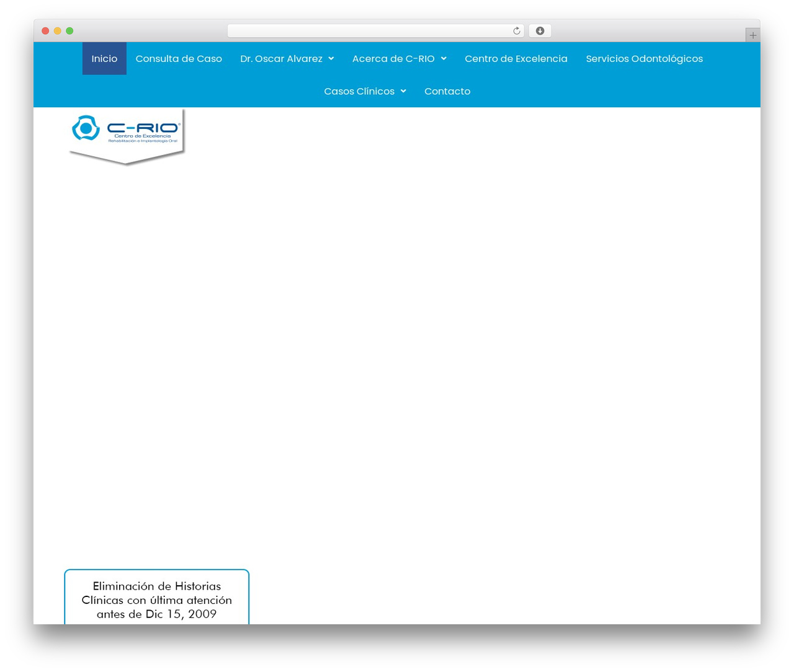Select Centro de Excelencia in the navigation

(x=516, y=59)
